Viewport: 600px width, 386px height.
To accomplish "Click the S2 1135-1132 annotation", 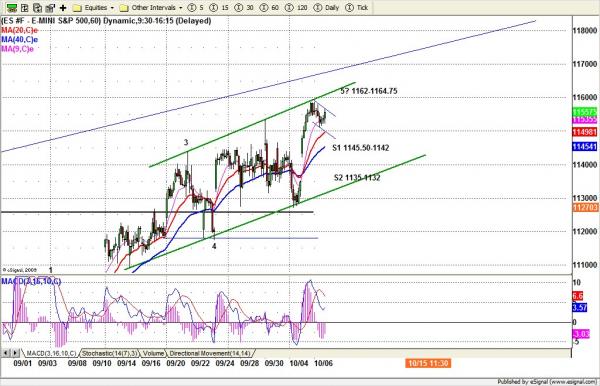I will coord(357,178).
